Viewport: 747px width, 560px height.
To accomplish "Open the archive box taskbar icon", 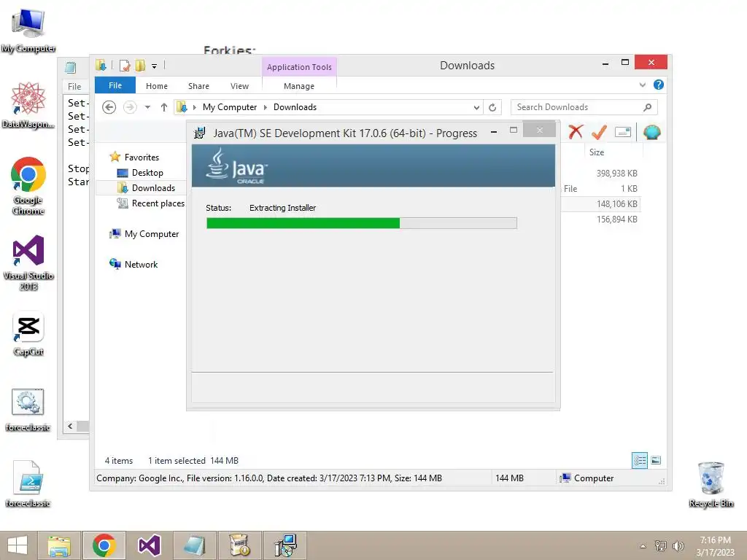I will tap(239, 545).
